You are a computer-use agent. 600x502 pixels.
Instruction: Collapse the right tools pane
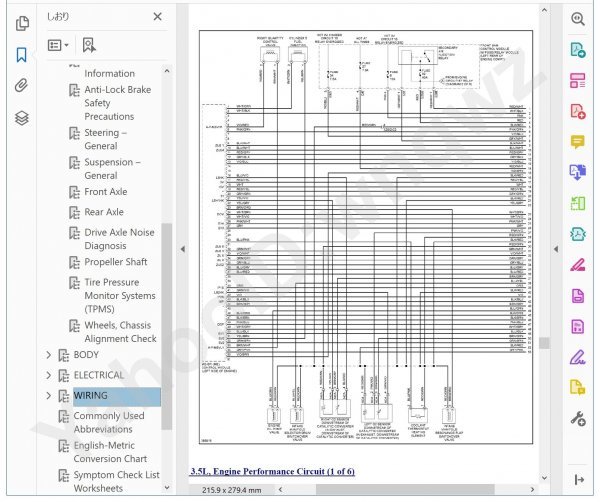(x=579, y=479)
